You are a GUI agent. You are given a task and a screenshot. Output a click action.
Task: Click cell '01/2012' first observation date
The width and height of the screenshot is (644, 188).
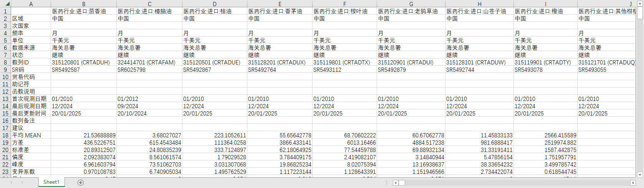click(x=149, y=99)
